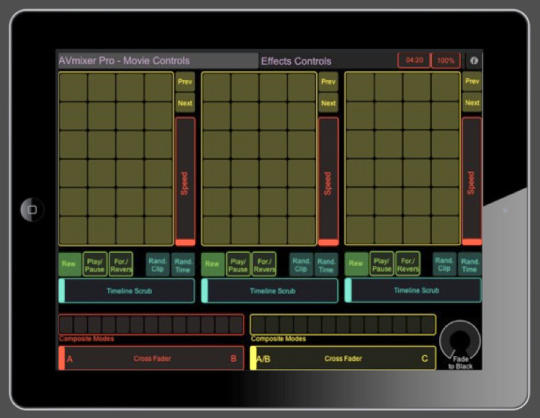Toggle For./Revers on the middle deck

[x=264, y=264]
